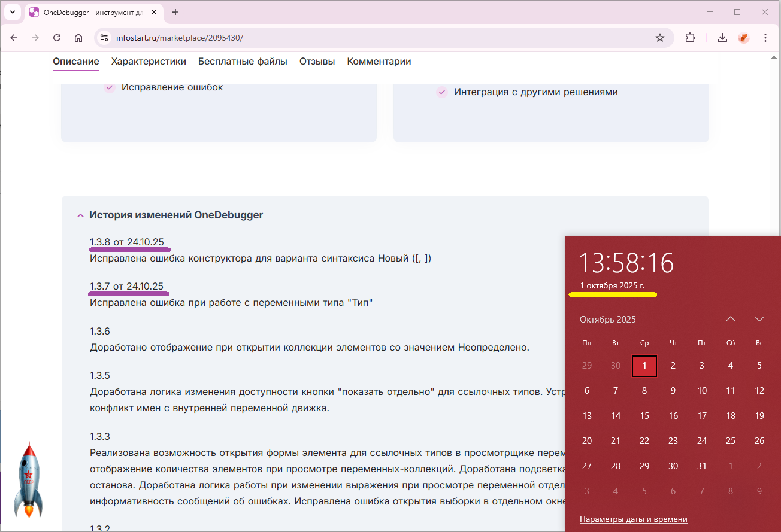Viewport: 781px width, 532px height.
Task: Click the rocket icon on the page
Action: (x=29, y=479)
